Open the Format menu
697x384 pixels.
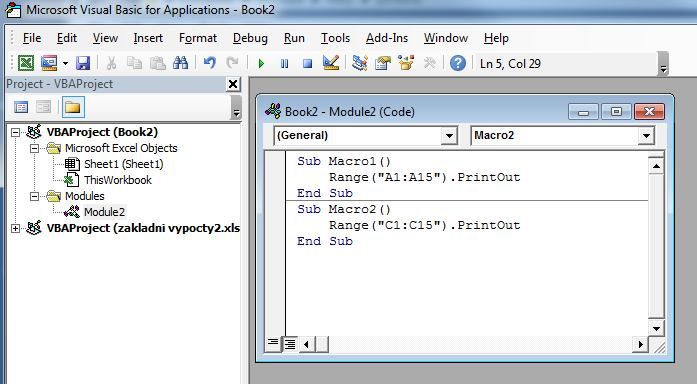(198, 38)
